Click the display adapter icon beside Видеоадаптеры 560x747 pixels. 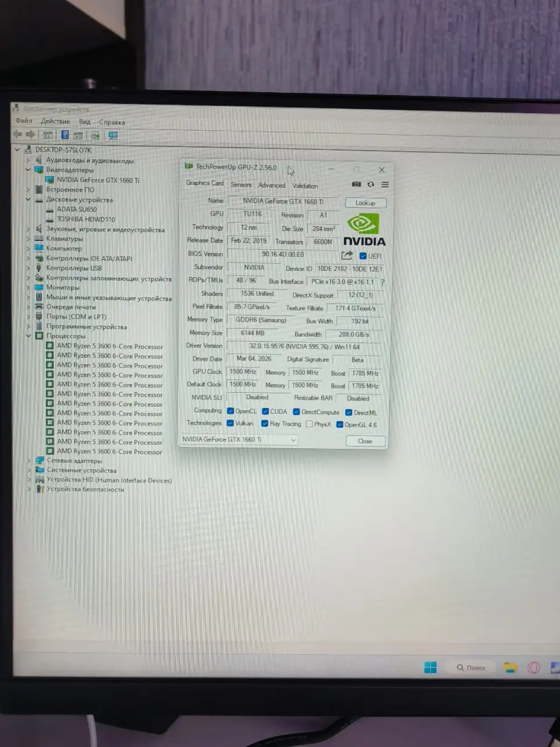(39, 170)
